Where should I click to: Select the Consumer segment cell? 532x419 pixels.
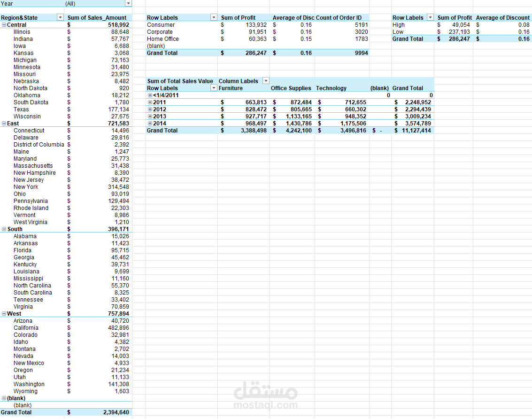coord(161,25)
